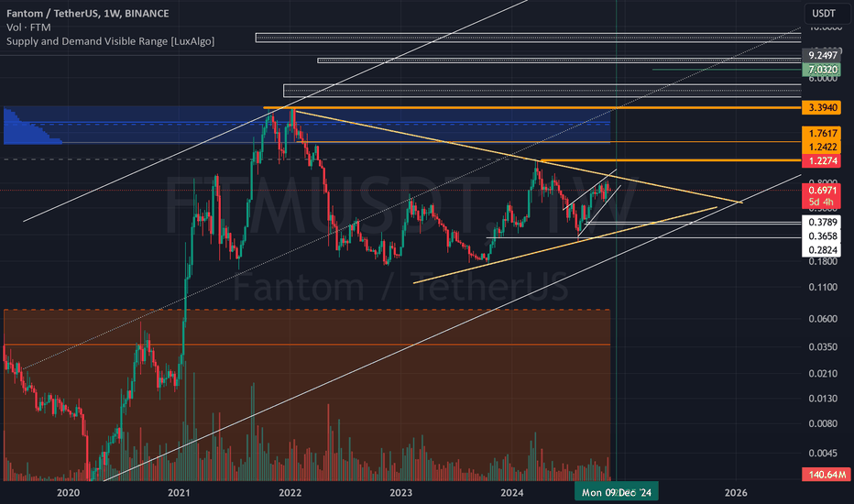Click the 0.0080 price scale value
854x504 pixels.
(823, 424)
